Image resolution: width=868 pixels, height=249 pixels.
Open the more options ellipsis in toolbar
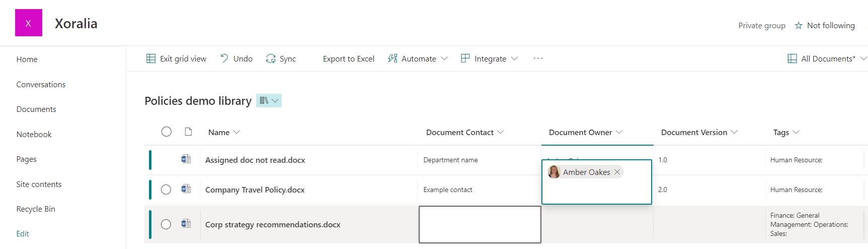pyautogui.click(x=538, y=58)
